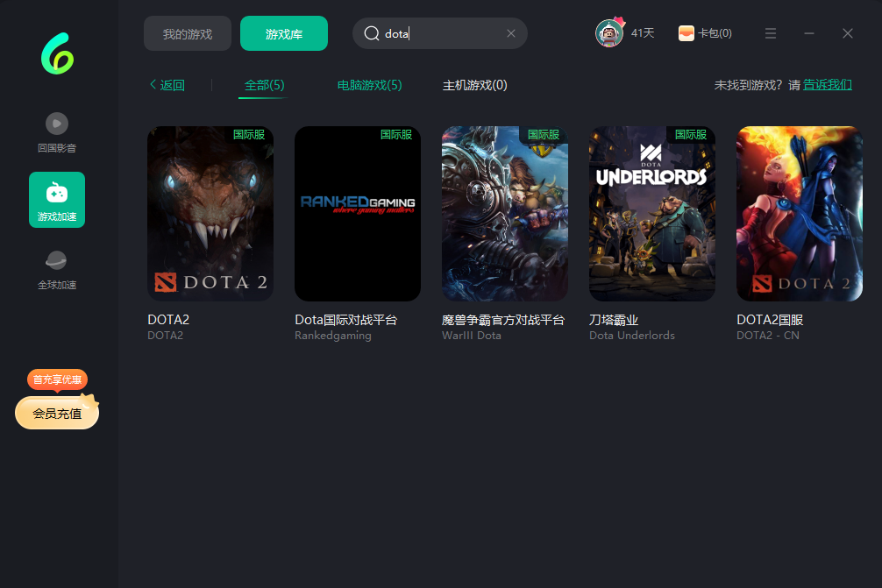This screenshot has width=882, height=588.
Task: Open the hamburger menu icon
Action: 771,33
